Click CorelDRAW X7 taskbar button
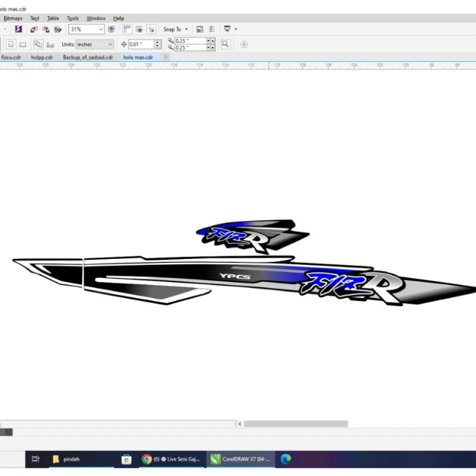 [x=240, y=459]
